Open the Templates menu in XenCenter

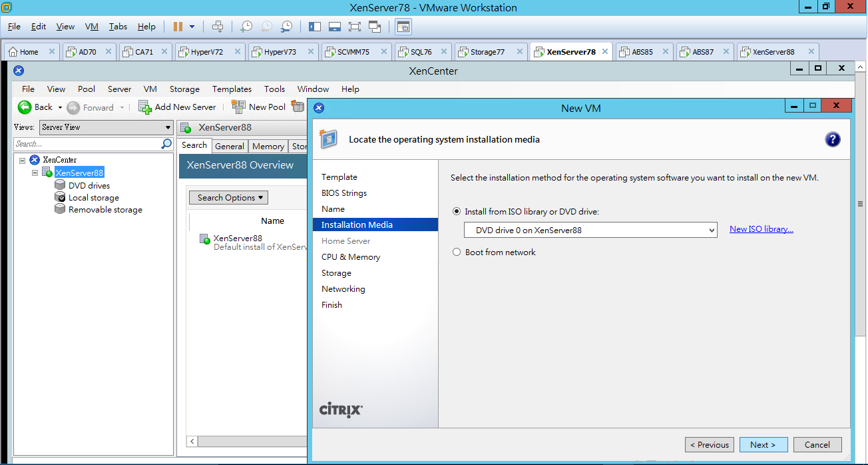pos(232,89)
